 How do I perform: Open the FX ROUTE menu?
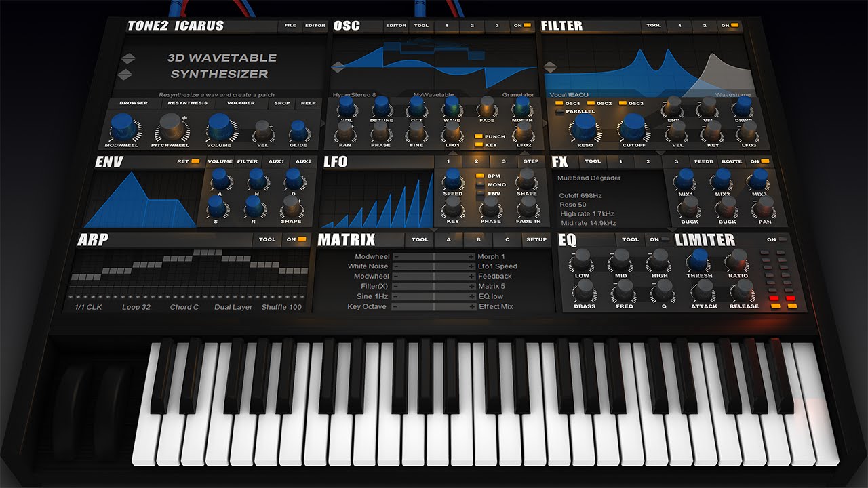[x=732, y=161]
